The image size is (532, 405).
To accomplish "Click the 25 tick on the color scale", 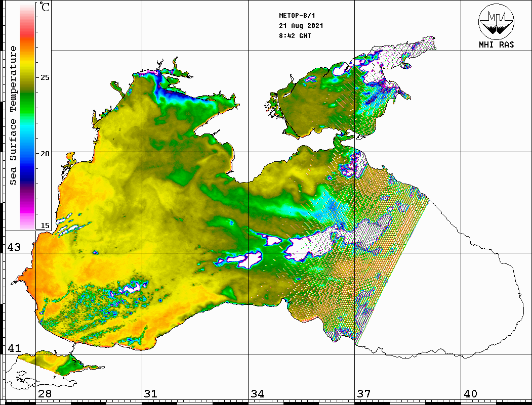I will tap(45, 77).
